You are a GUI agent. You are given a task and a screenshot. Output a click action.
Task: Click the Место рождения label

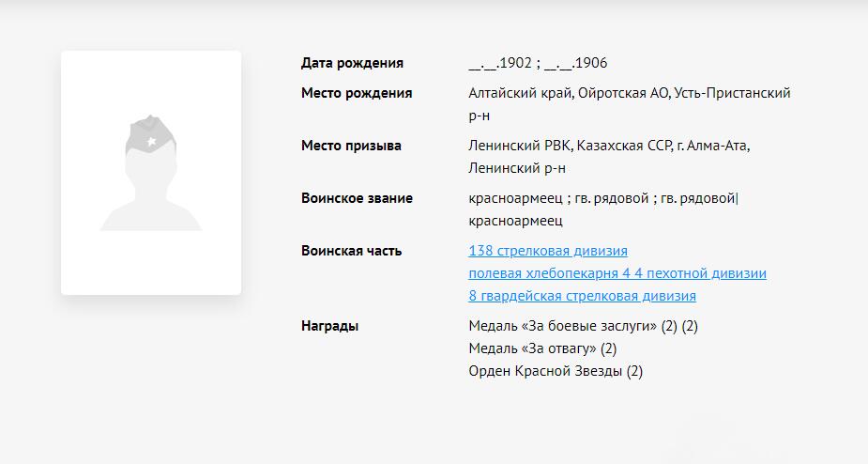point(357,93)
